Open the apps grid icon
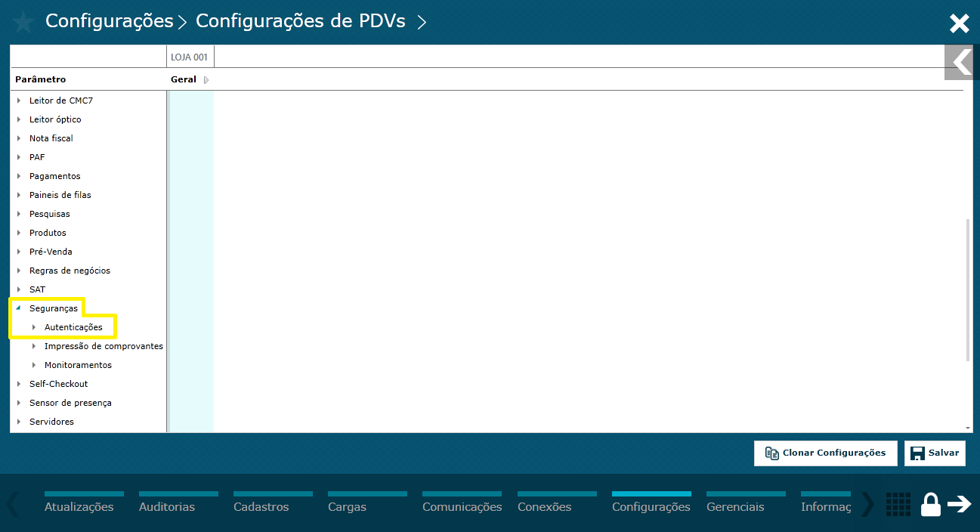 click(x=898, y=504)
